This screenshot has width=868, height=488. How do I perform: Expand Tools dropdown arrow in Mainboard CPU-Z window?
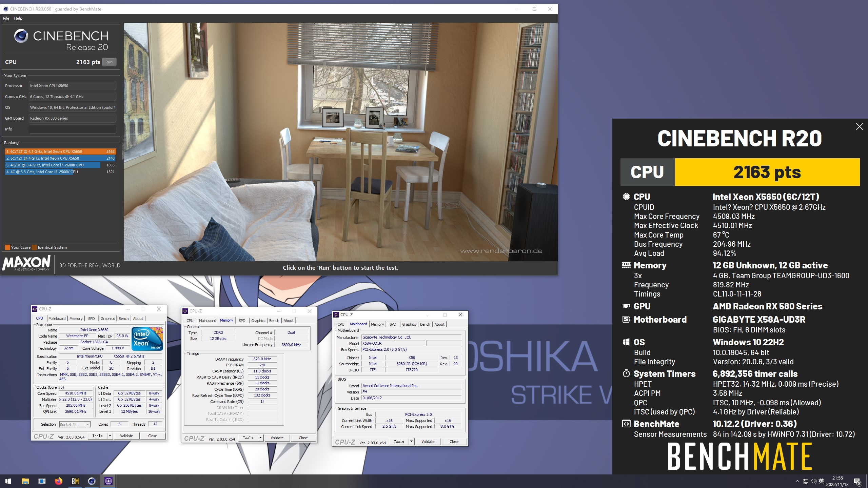[411, 442]
